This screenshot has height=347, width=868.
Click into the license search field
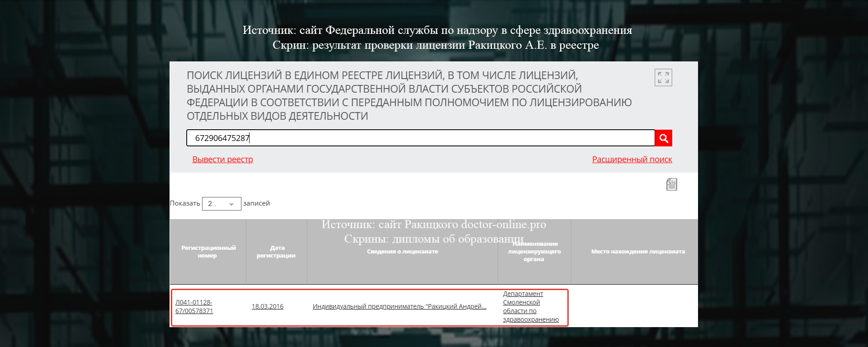[420, 138]
